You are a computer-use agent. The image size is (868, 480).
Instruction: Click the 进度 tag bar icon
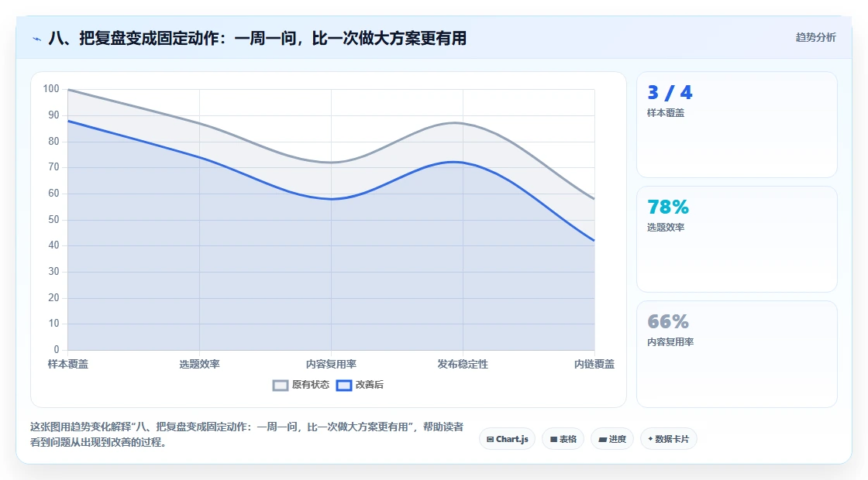[x=602, y=440]
